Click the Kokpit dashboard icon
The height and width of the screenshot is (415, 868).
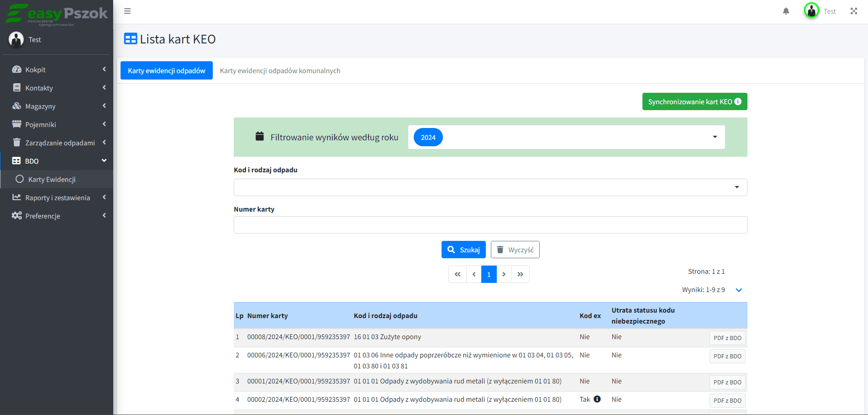point(17,69)
